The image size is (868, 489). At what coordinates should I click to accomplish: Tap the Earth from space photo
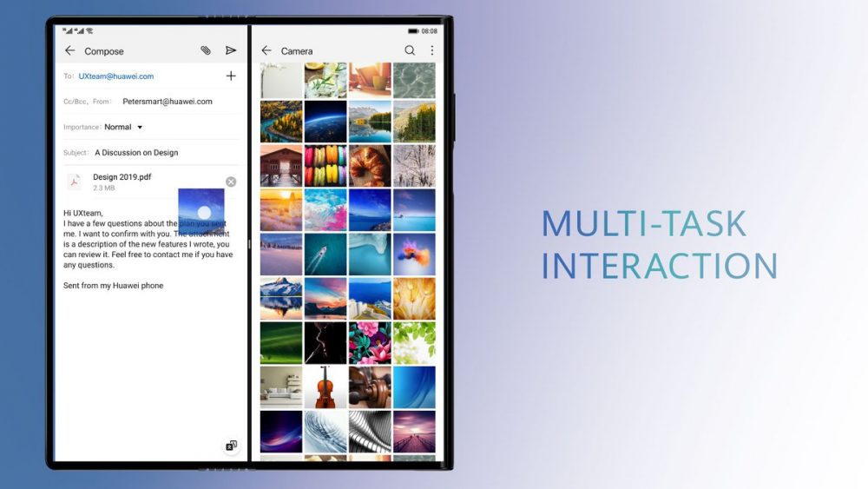click(x=325, y=122)
